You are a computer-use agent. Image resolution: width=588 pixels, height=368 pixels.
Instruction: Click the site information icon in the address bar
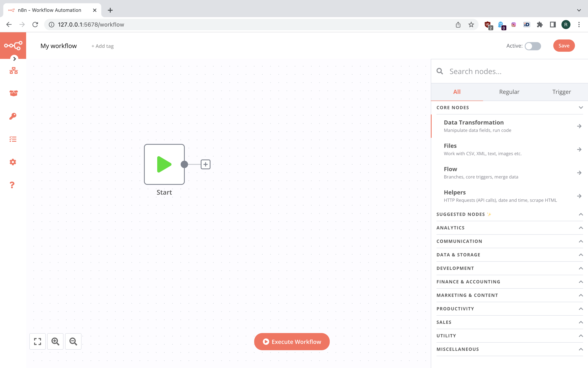tap(51, 25)
